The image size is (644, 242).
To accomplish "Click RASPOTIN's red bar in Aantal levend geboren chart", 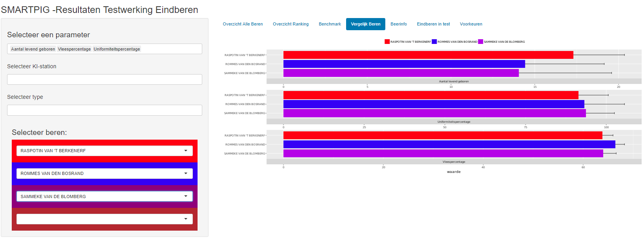I will coord(428,55).
